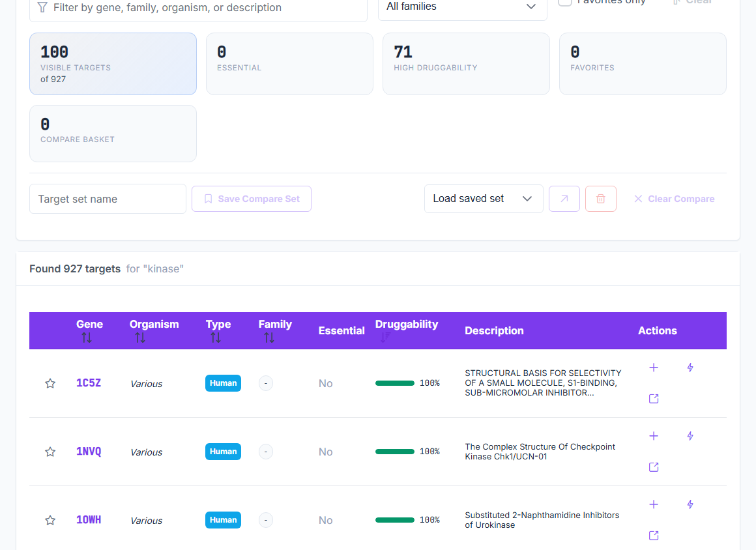Focus the filter by gene search field
The image size is (756, 550).
point(198,8)
